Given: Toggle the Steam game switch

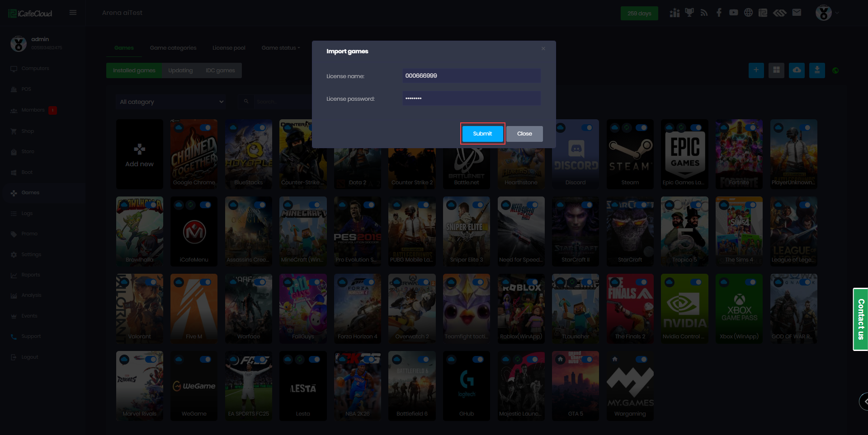Looking at the screenshot, I should coord(642,128).
